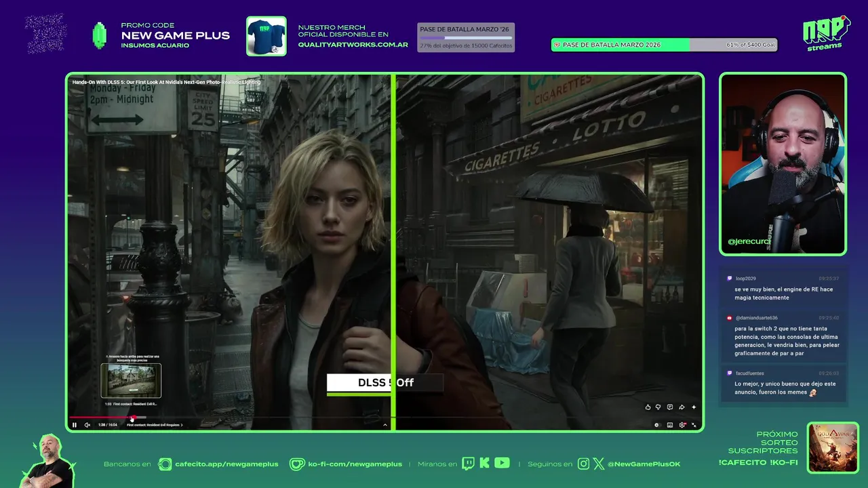Click the @jerecurci handle on the webcam
This screenshot has height=488, width=868.
tap(749, 241)
